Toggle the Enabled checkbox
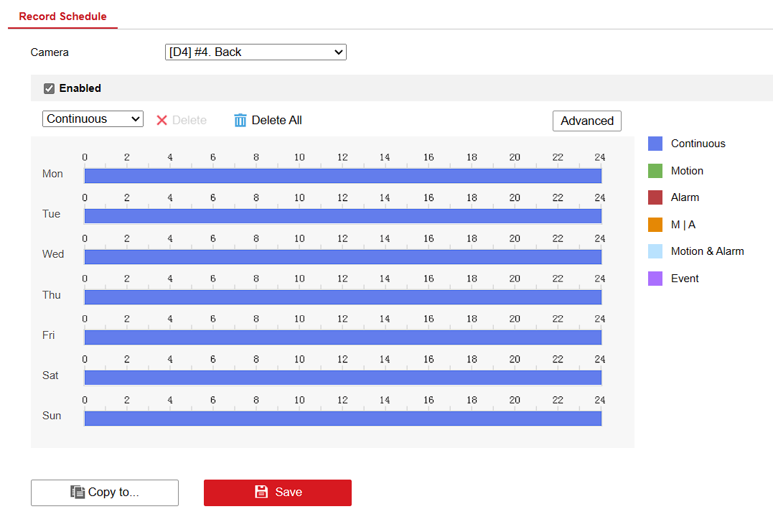773x532 pixels. (x=50, y=88)
